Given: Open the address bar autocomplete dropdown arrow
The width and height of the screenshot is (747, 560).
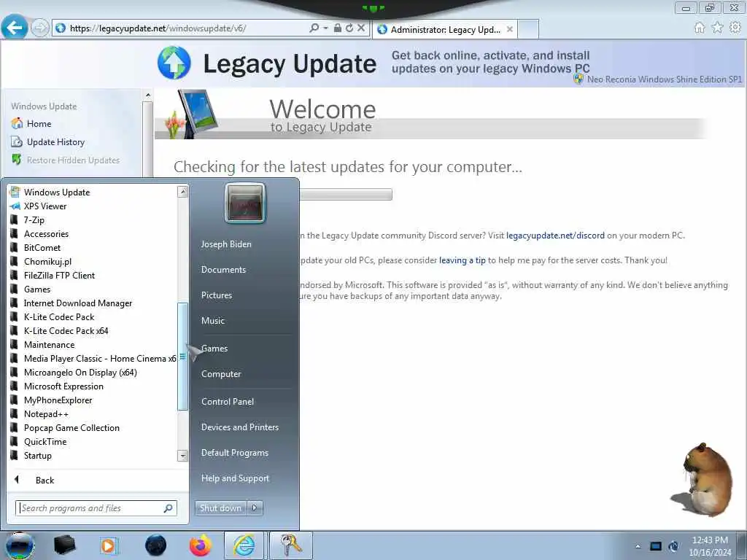Looking at the screenshot, I should 326,28.
